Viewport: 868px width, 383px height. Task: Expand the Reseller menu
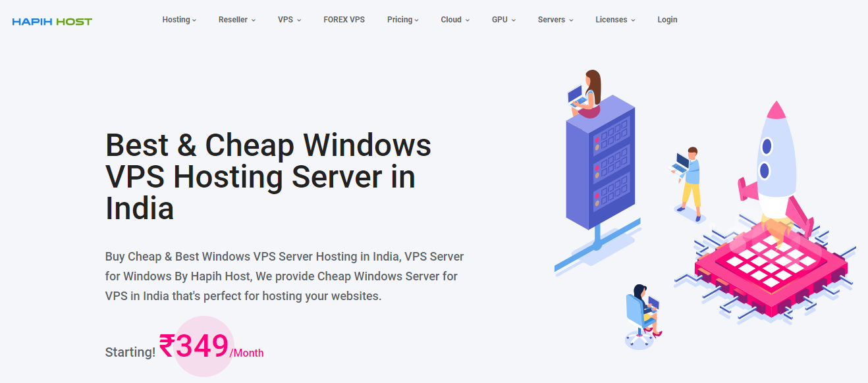(237, 20)
